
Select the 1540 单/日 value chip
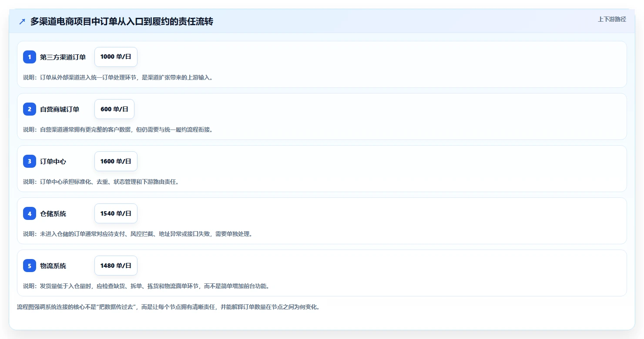click(116, 213)
